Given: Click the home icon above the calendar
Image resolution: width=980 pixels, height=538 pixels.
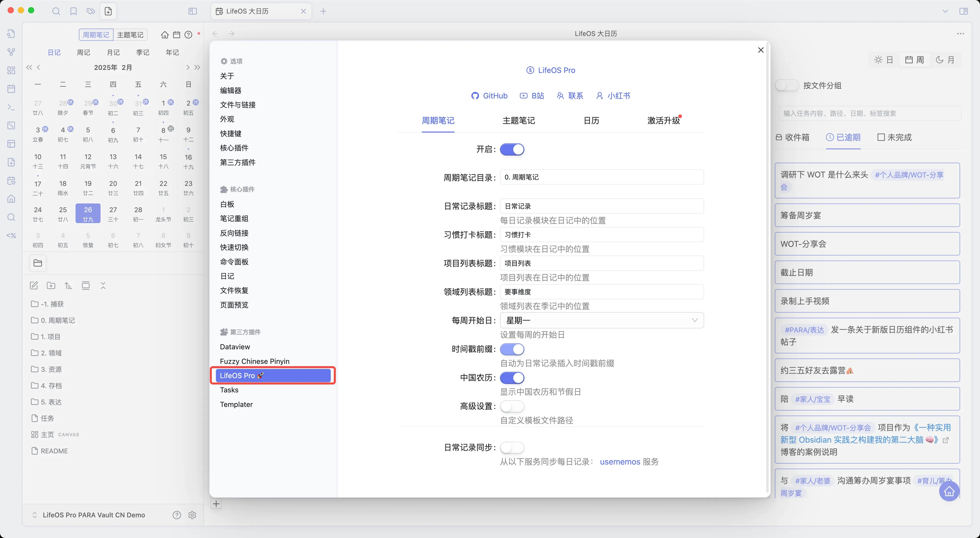Looking at the screenshot, I should point(165,35).
